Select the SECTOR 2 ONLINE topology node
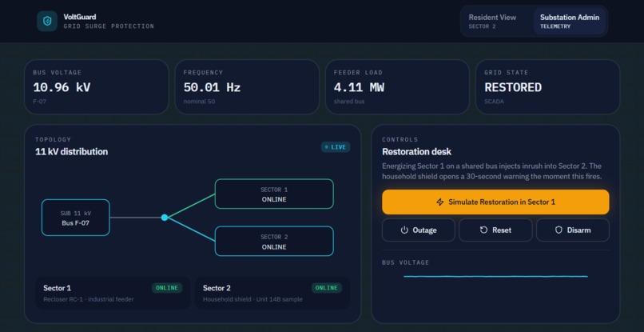 (274, 241)
